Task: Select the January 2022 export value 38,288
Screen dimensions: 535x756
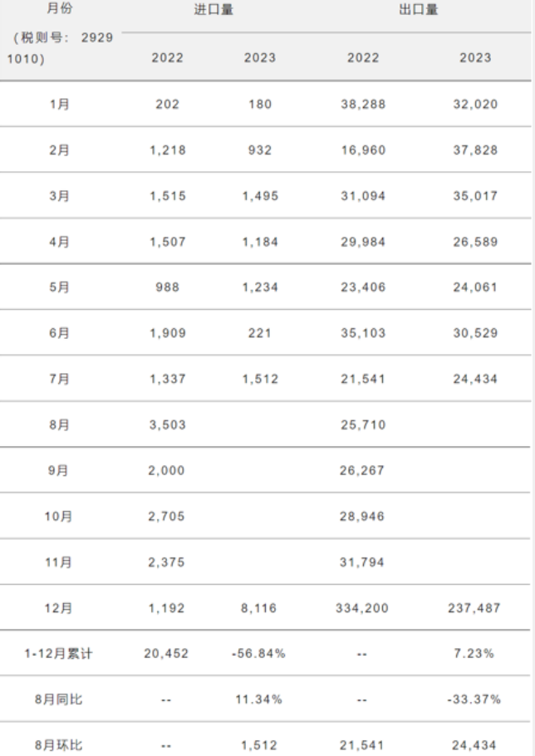Action: [x=363, y=104]
